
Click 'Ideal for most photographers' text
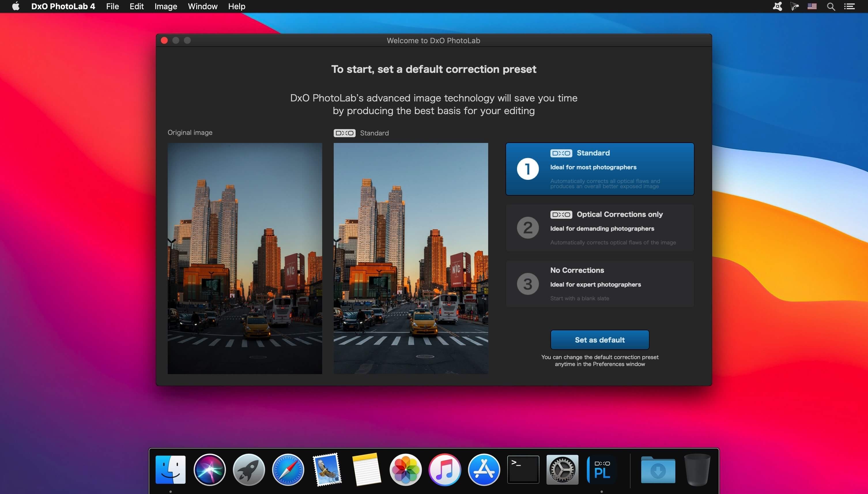pyautogui.click(x=593, y=167)
